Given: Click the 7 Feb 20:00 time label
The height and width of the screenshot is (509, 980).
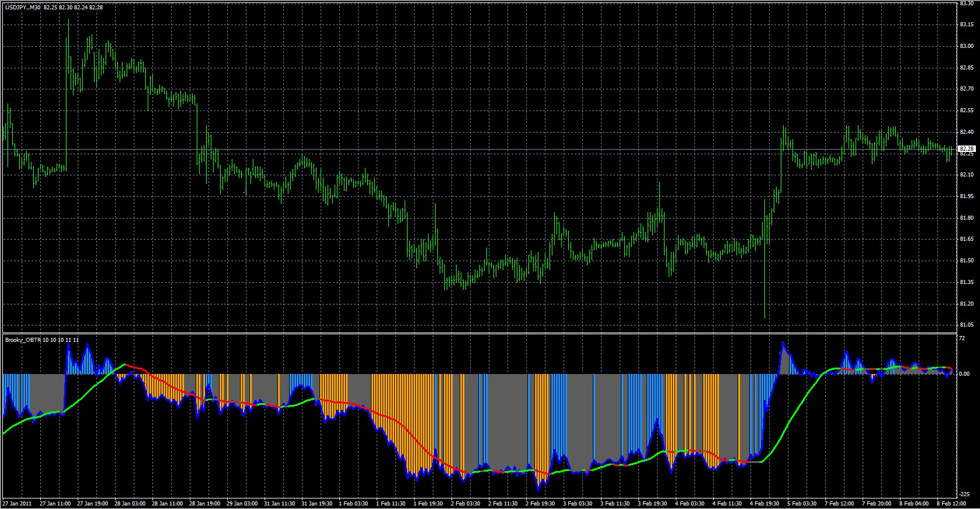Looking at the screenshot, I should point(877,503).
